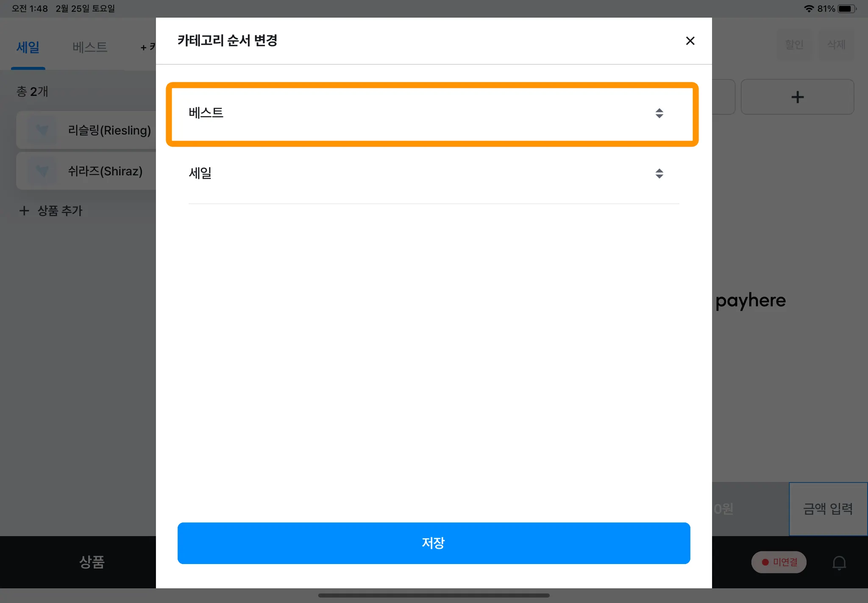Click the plus button on the right panel
Image resolution: width=868 pixels, height=603 pixels.
pyautogui.click(x=797, y=97)
